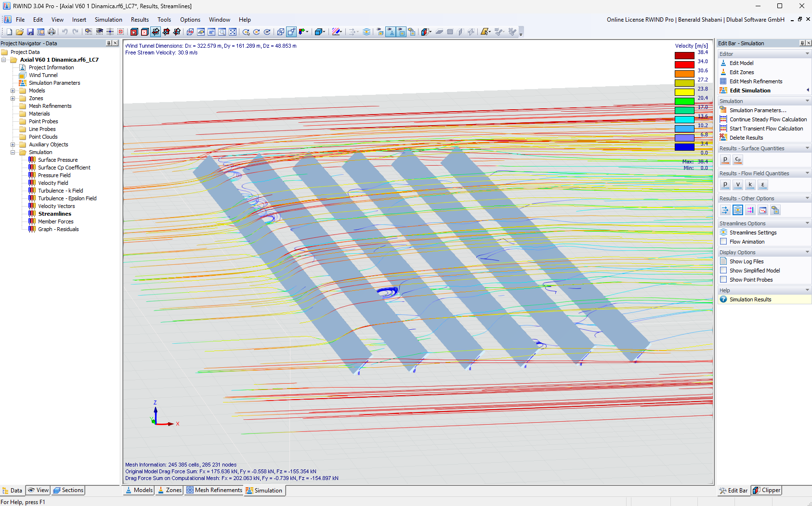
Task: Collapse the Display Options panel
Action: (806, 252)
